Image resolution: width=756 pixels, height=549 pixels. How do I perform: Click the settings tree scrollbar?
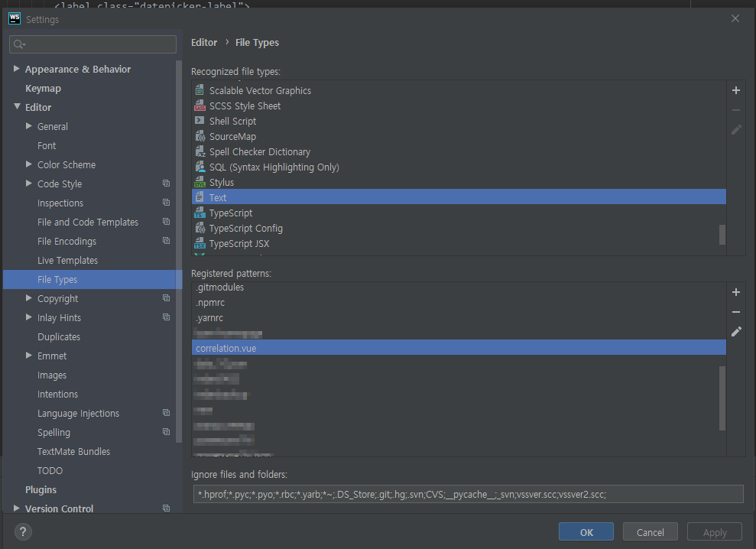[179, 251]
